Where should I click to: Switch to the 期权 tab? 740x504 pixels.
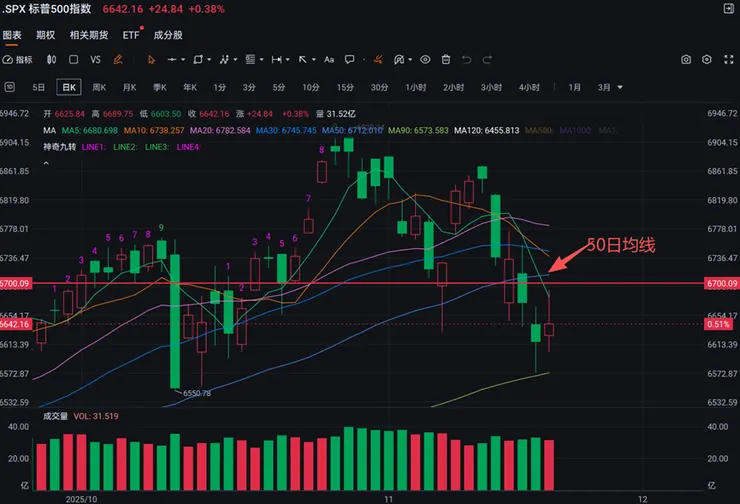coord(45,34)
